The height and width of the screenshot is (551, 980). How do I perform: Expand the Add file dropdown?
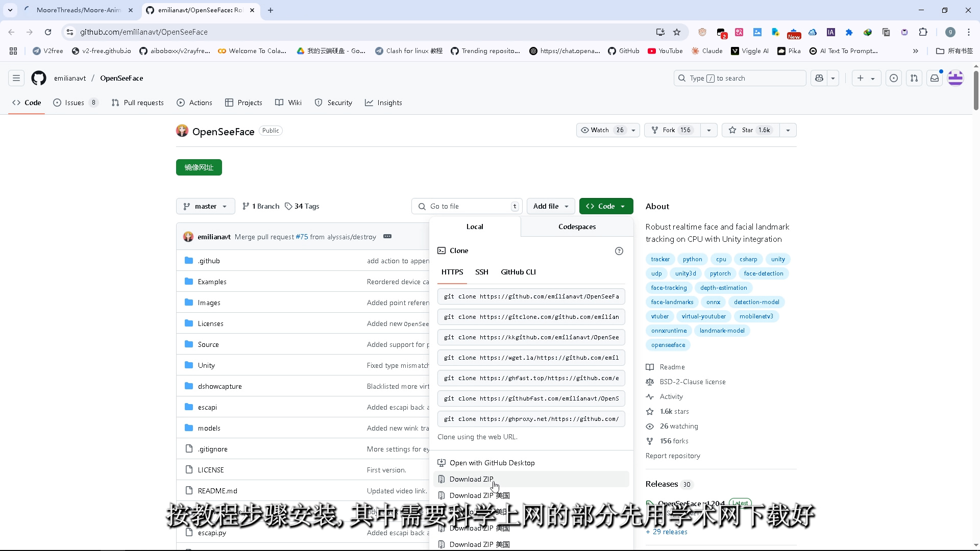coord(551,206)
